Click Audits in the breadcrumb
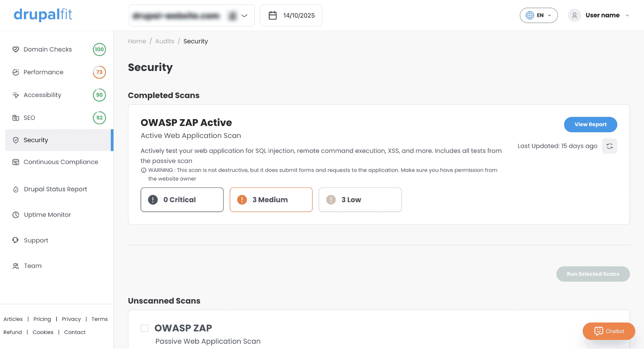The image size is (644, 349). pos(164,41)
